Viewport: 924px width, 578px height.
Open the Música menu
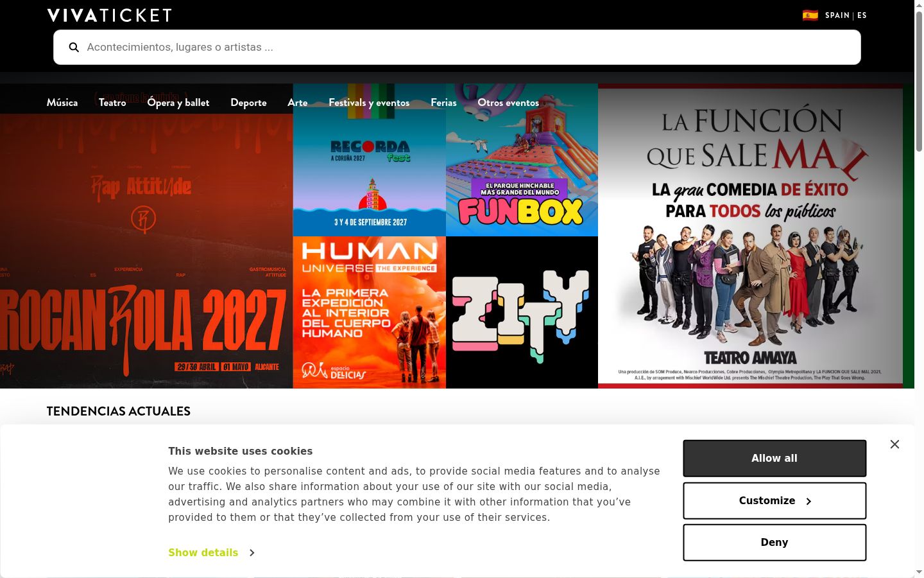pos(62,103)
